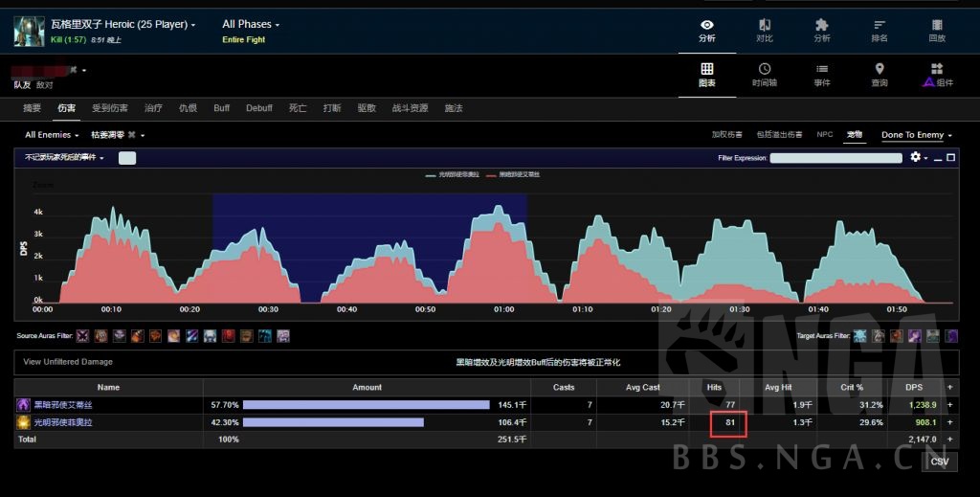Toggle the NPC filter option
Image resolution: width=980 pixels, height=497 pixels.
pyautogui.click(x=824, y=135)
